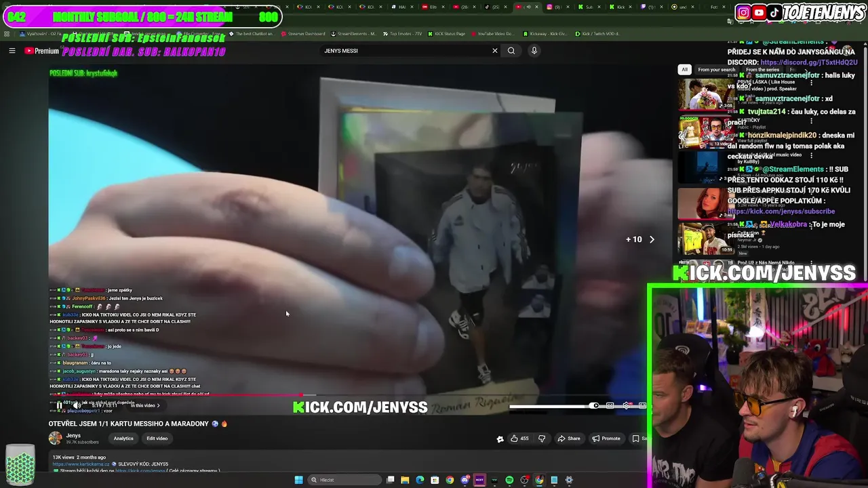Skip forward using +10 chevron
This screenshot has width=868, height=488.
[x=652, y=239]
